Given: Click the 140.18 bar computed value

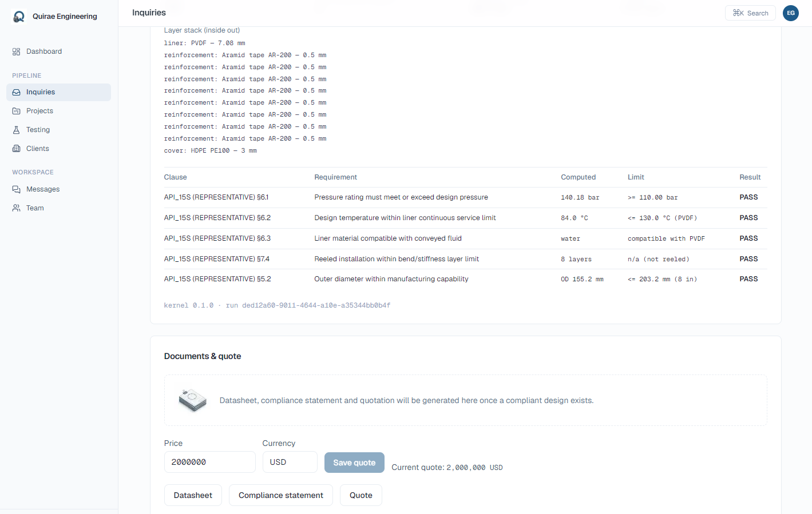Looking at the screenshot, I should (x=580, y=197).
